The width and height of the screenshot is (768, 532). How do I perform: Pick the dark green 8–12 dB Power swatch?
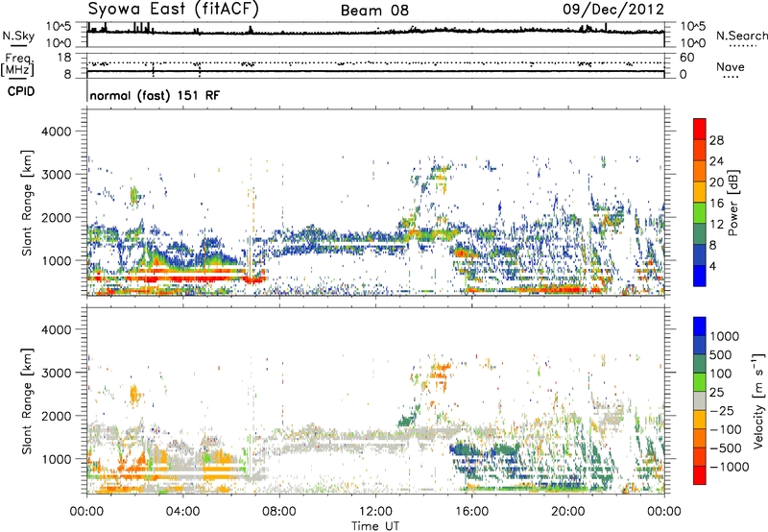click(x=700, y=233)
